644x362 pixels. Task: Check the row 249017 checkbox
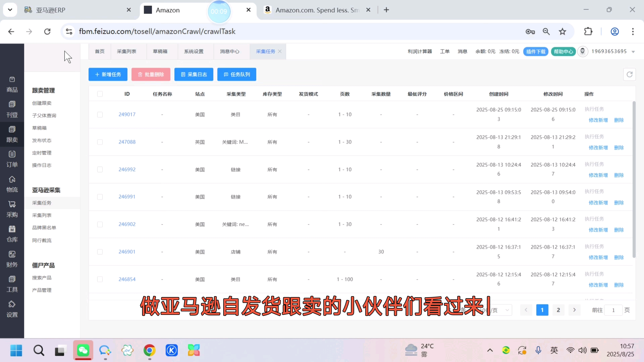(100, 115)
